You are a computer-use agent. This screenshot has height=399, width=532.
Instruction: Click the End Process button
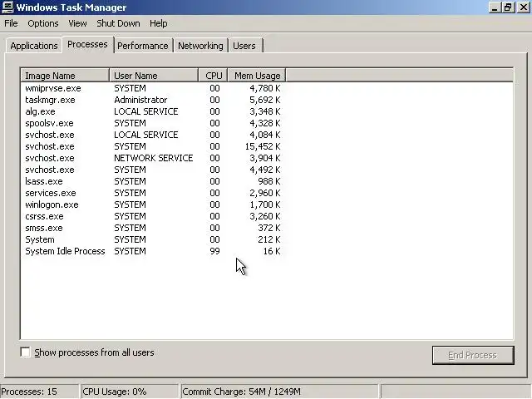pyautogui.click(x=473, y=355)
